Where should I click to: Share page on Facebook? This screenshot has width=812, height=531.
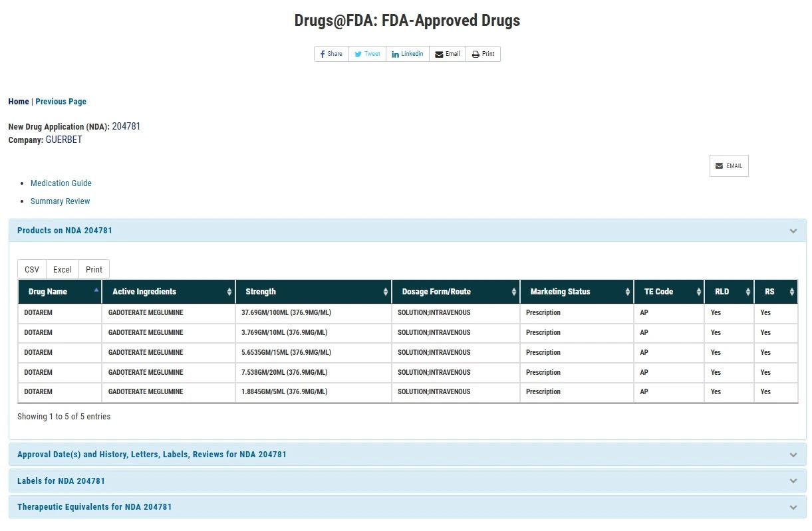331,54
